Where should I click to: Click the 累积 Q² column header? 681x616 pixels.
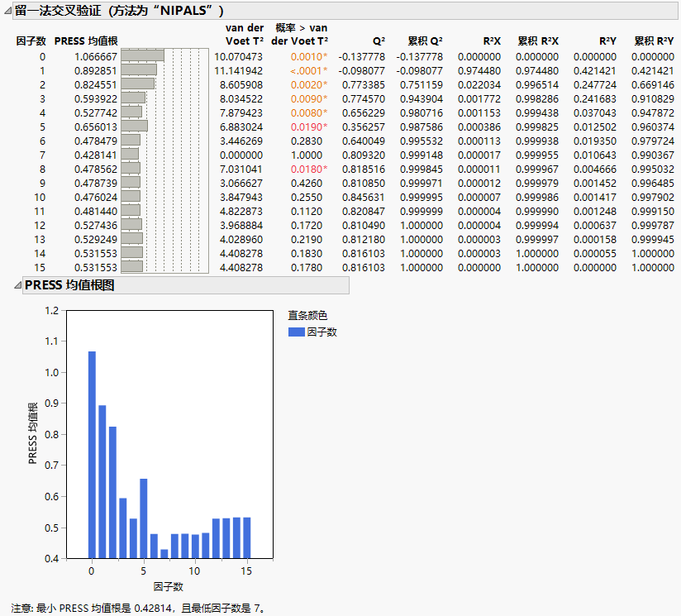click(x=425, y=41)
